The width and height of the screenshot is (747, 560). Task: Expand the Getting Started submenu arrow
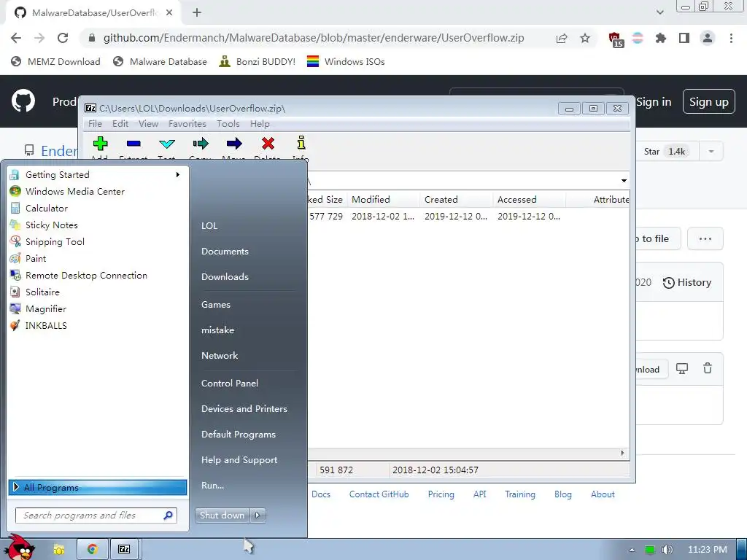(x=178, y=175)
